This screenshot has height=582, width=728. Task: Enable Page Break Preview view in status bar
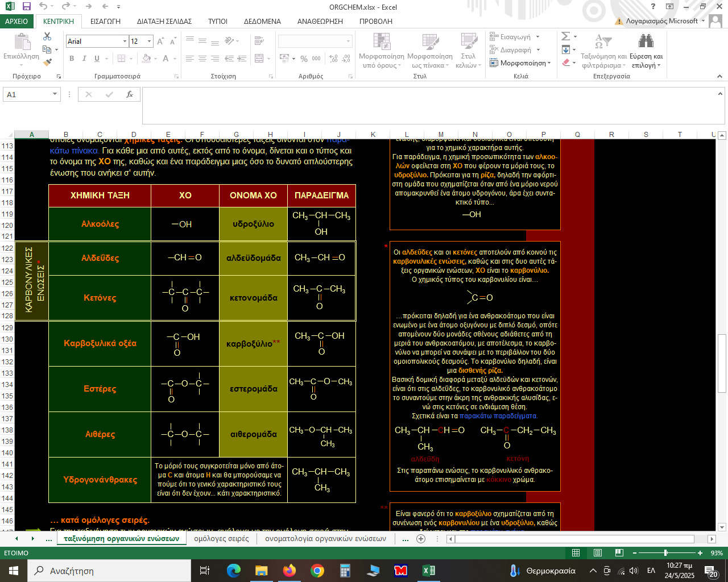(619, 553)
